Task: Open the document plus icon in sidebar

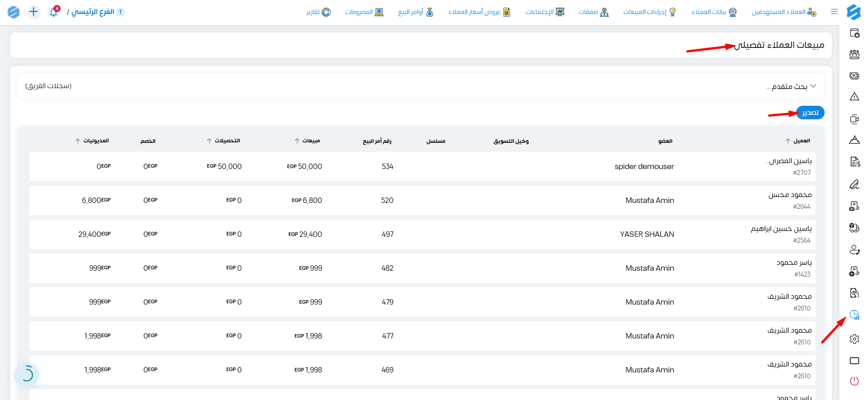Action: pos(854,271)
